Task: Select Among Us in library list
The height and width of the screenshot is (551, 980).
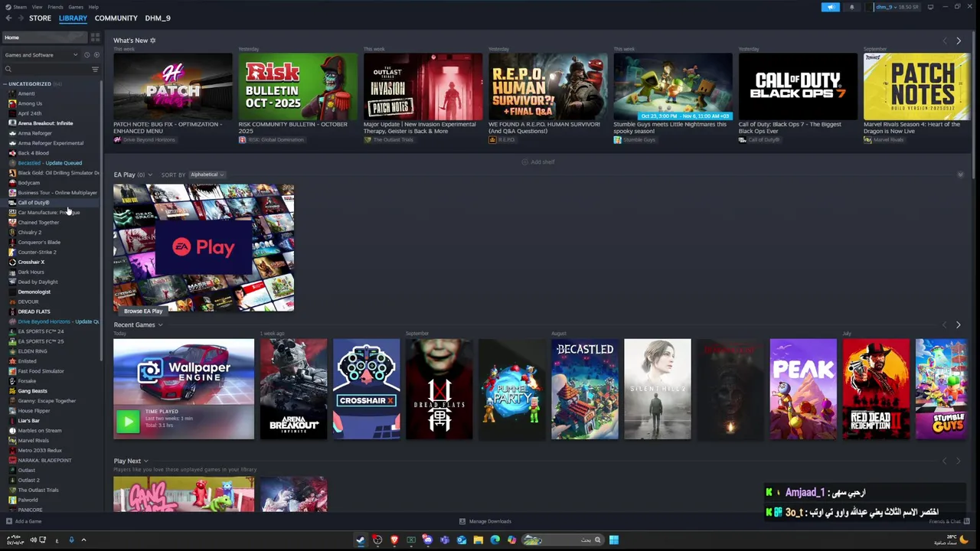Action: 30,103
